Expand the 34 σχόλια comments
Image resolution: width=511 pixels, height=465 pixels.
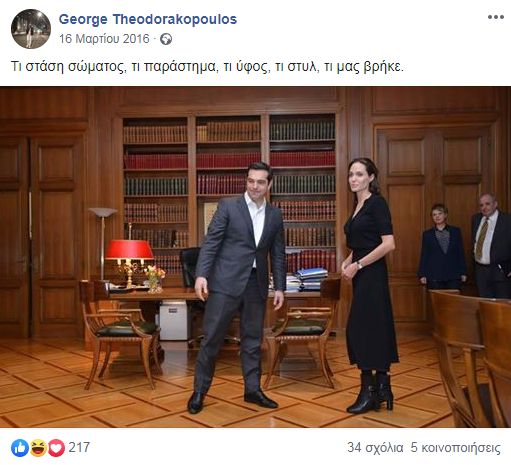point(375,448)
